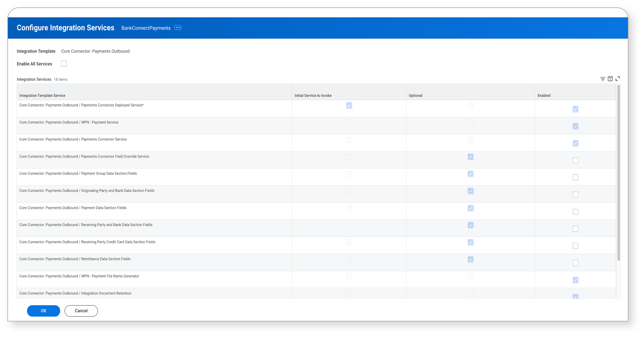Enable Payment Data Section Fields
The image size is (644, 337).
(x=575, y=212)
